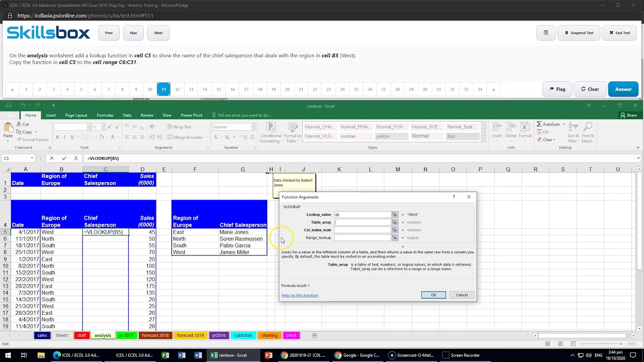Click the Format Painter brush
Screen dimensions: 644x362
point(19,140)
